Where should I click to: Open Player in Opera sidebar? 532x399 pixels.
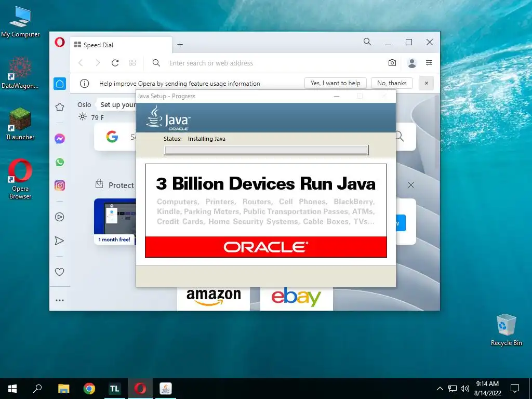60,217
